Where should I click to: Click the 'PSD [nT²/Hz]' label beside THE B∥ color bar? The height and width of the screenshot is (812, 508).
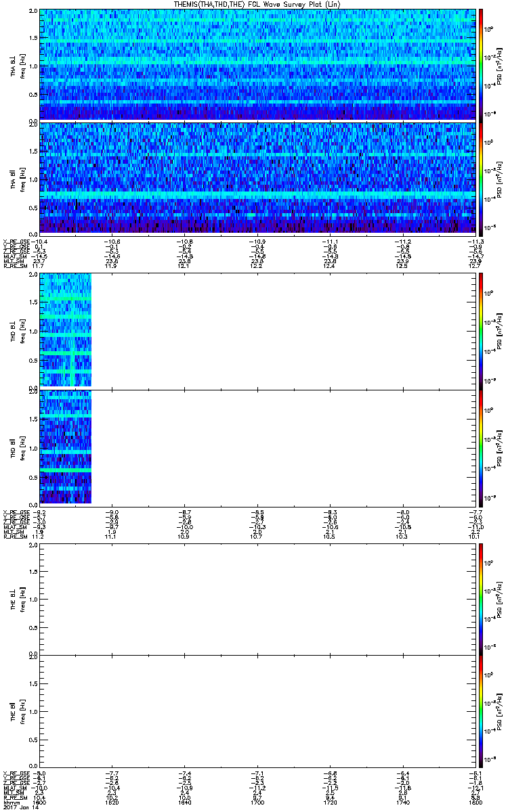click(x=499, y=710)
